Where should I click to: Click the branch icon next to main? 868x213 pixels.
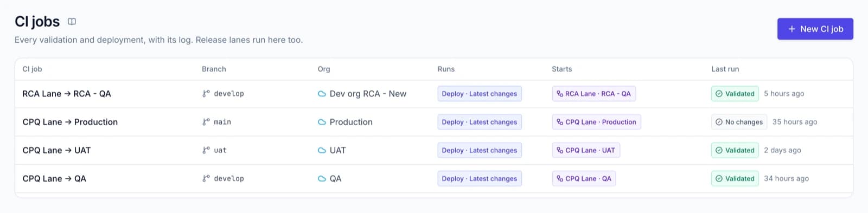[x=206, y=122]
